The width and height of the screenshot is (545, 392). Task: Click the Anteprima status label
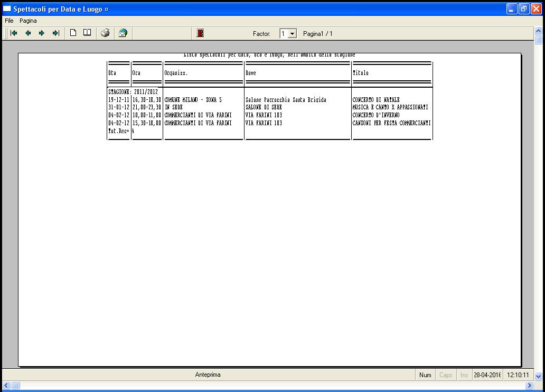click(208, 375)
